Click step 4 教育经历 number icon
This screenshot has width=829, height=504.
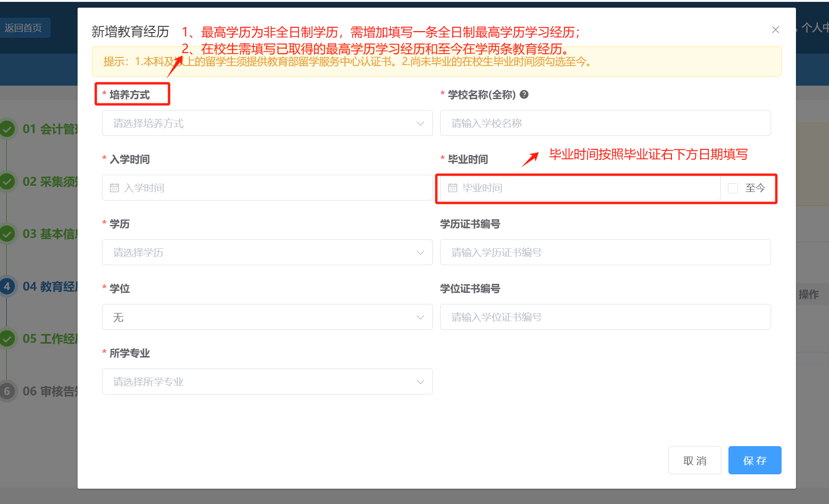[x=7, y=286]
